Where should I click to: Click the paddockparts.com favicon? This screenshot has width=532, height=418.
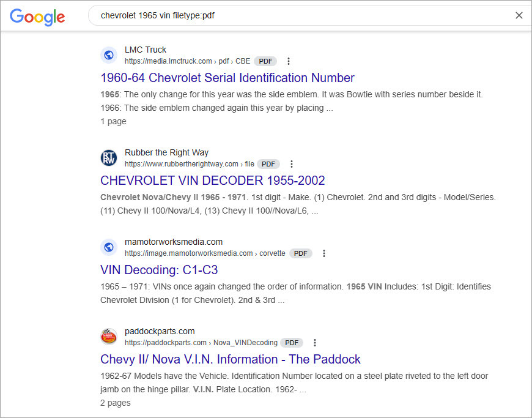[x=109, y=337]
